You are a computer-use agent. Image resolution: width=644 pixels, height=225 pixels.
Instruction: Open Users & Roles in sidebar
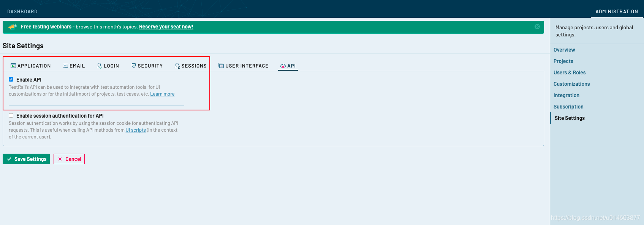(570, 72)
